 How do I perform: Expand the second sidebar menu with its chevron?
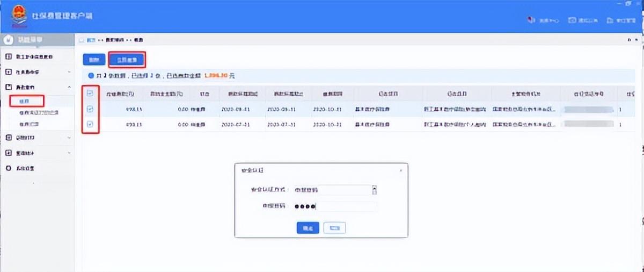[x=69, y=71]
